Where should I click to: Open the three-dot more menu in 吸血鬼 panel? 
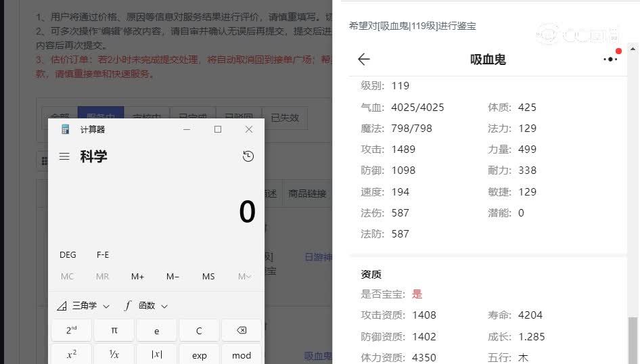(x=610, y=59)
